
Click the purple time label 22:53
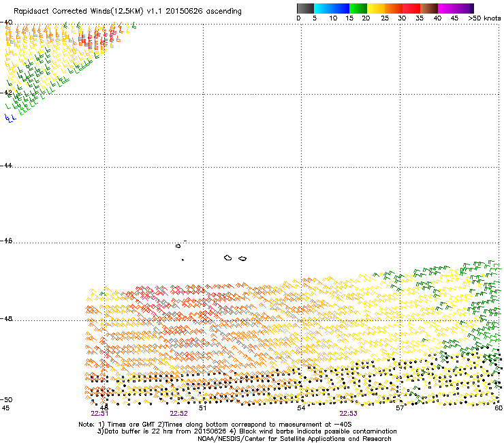pos(349,414)
